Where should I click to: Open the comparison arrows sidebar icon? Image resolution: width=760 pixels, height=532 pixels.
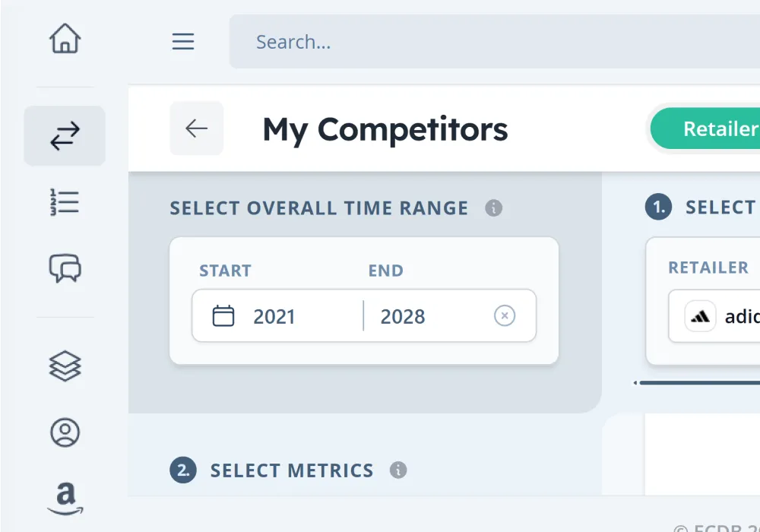pyautogui.click(x=65, y=136)
